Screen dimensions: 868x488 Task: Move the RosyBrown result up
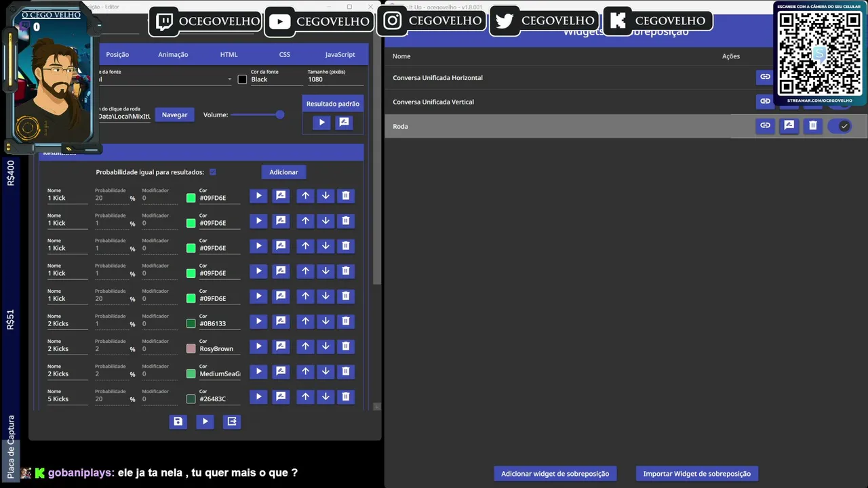tap(306, 346)
